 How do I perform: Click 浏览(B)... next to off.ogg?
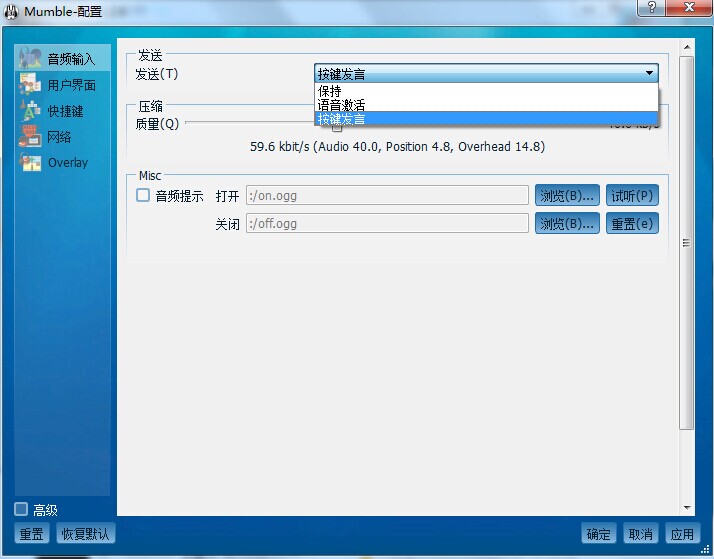(567, 224)
